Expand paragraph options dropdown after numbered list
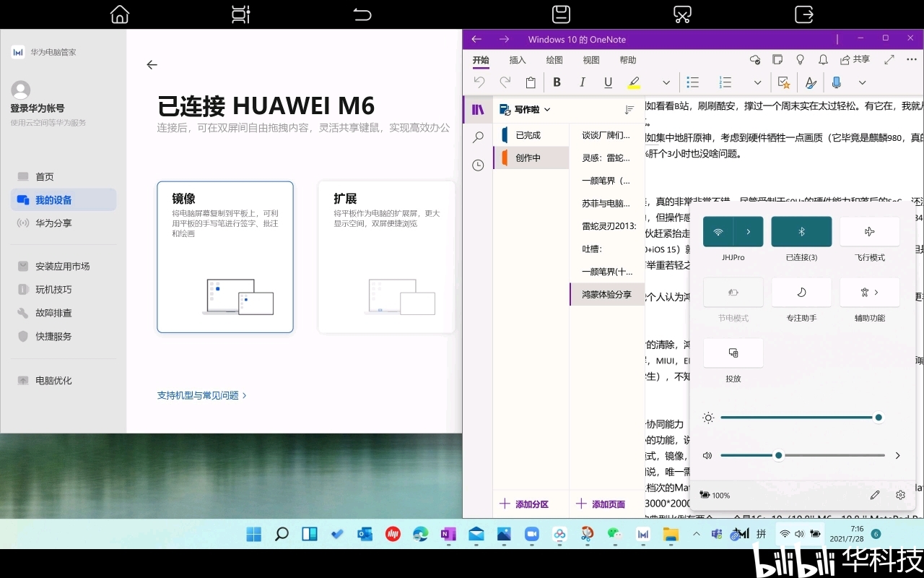The height and width of the screenshot is (578, 924). pyautogui.click(x=757, y=83)
